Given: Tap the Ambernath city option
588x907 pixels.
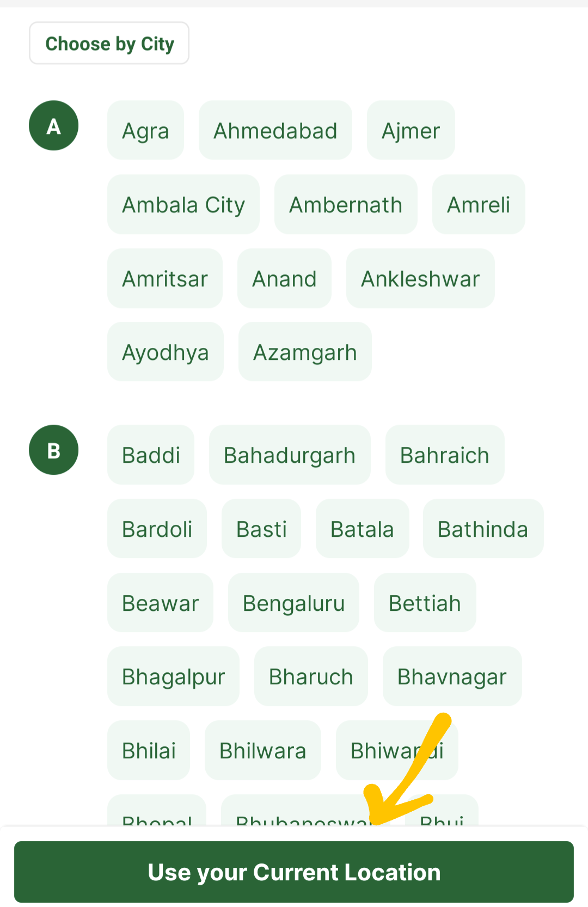Looking at the screenshot, I should 346,205.
